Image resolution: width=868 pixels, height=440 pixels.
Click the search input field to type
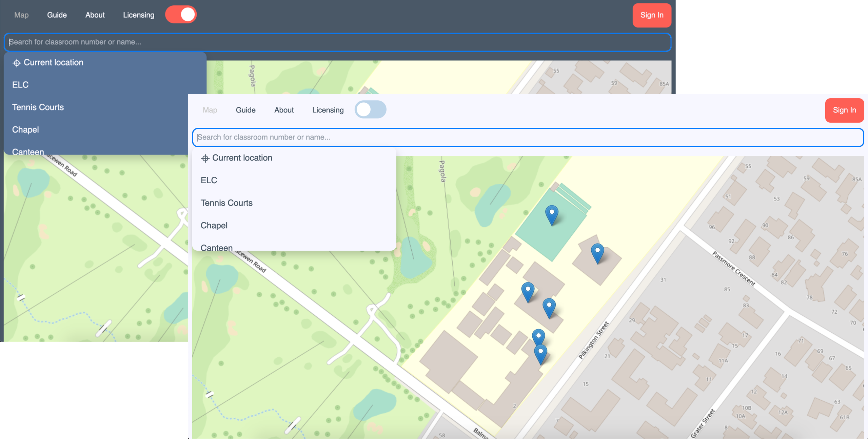tap(528, 137)
